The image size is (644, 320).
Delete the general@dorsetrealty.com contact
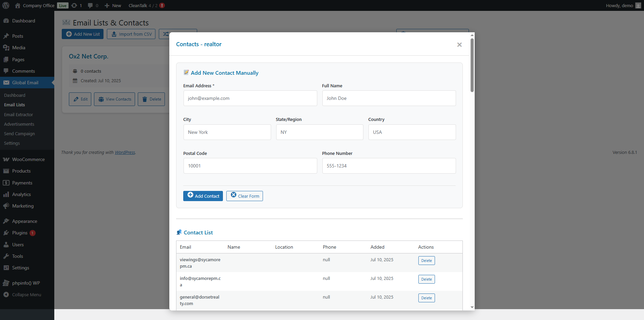tap(427, 298)
